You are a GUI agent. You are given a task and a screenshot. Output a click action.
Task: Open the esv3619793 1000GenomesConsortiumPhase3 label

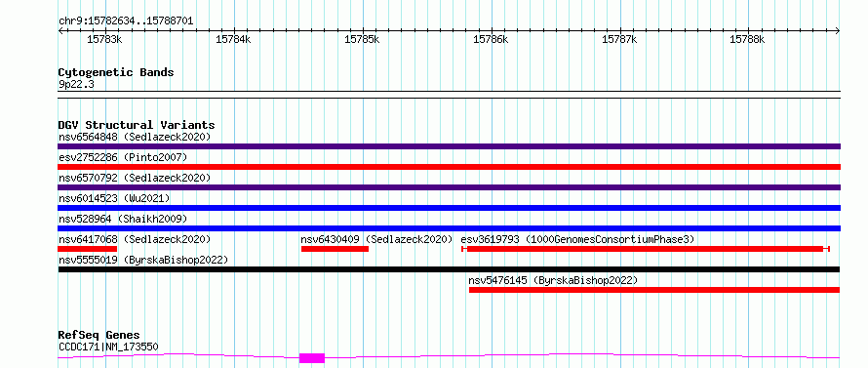click(x=577, y=239)
